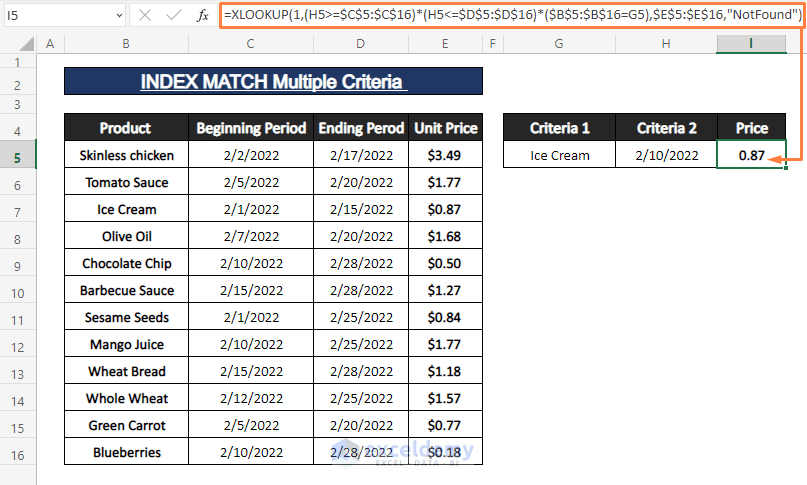807x485 pixels.
Task: Select row 5 header
Action: click(x=18, y=155)
